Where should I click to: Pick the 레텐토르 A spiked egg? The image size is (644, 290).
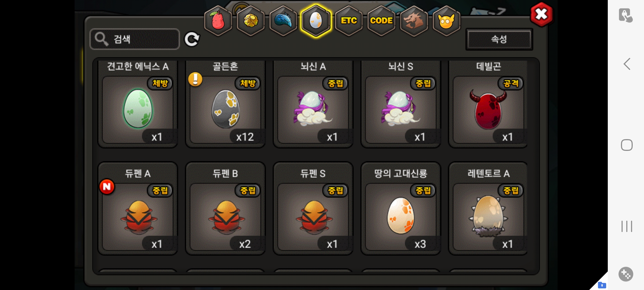[488, 208]
